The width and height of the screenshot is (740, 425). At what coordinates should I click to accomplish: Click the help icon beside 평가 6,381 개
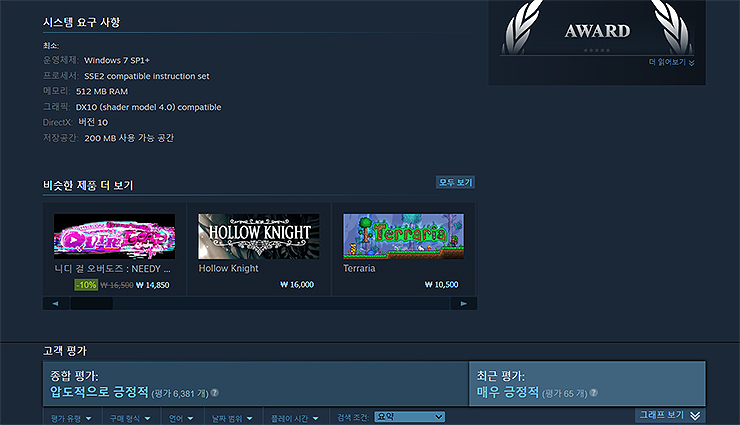point(215,392)
